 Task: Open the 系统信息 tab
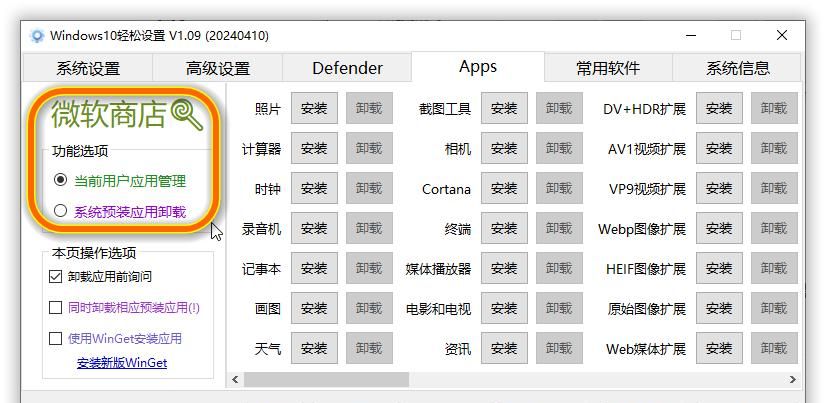coord(738,68)
